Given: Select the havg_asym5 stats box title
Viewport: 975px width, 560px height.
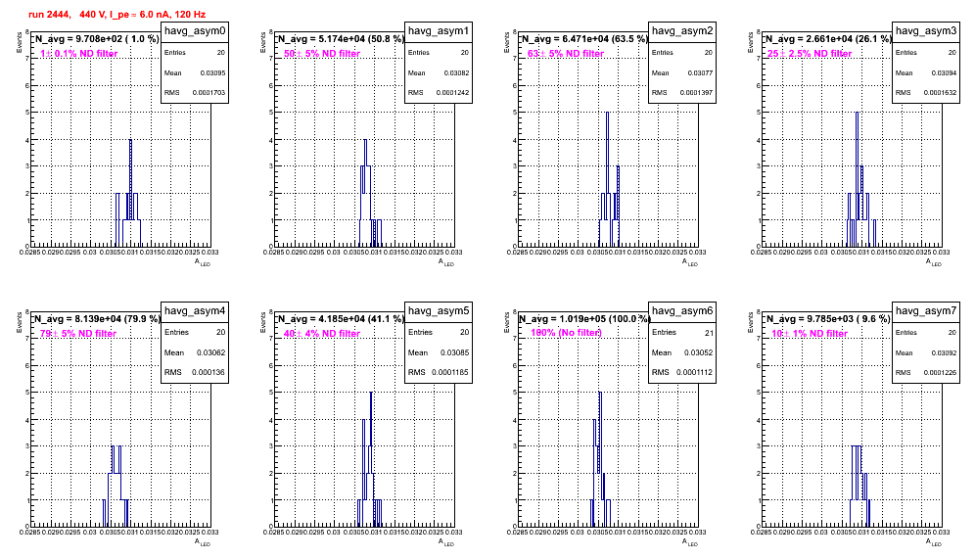Looking at the screenshot, I should tap(439, 310).
